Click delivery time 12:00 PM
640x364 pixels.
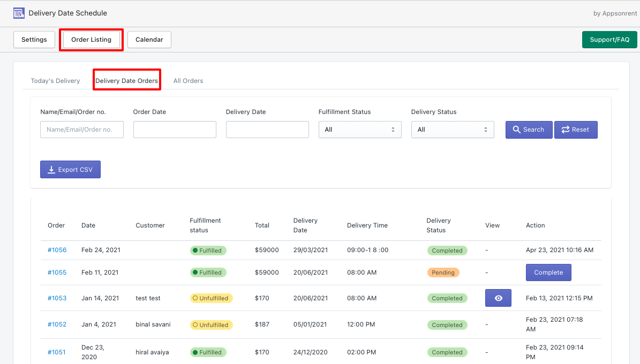(x=361, y=324)
